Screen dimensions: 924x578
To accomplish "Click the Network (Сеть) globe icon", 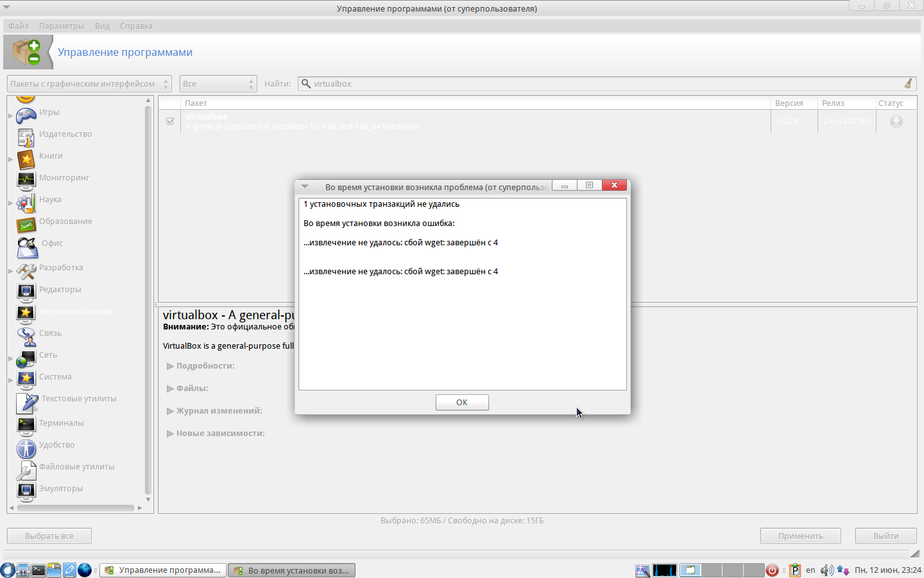I will [x=26, y=358].
